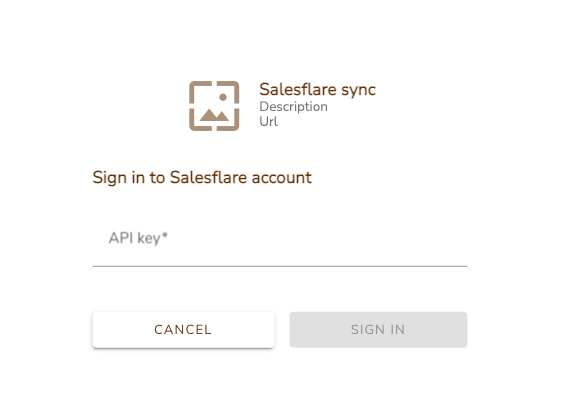Screen dimensions: 587x419
Task: Click the Sign in to Salesflare account heading
Action: click(x=202, y=177)
